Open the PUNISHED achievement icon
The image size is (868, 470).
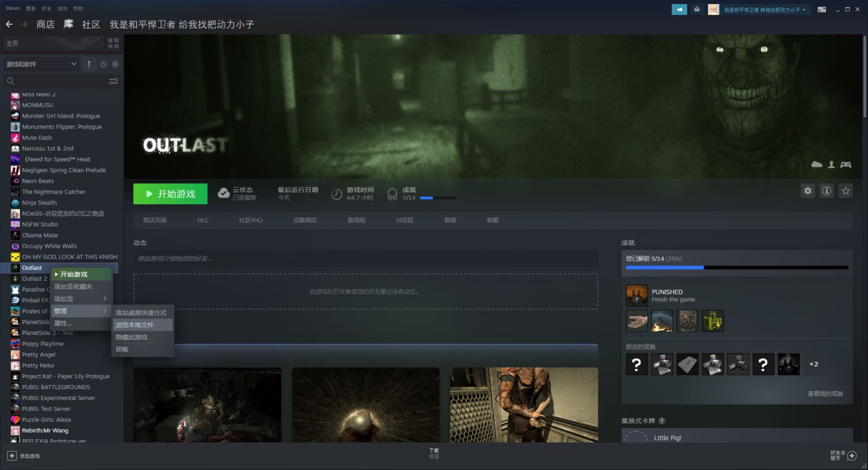(636, 296)
